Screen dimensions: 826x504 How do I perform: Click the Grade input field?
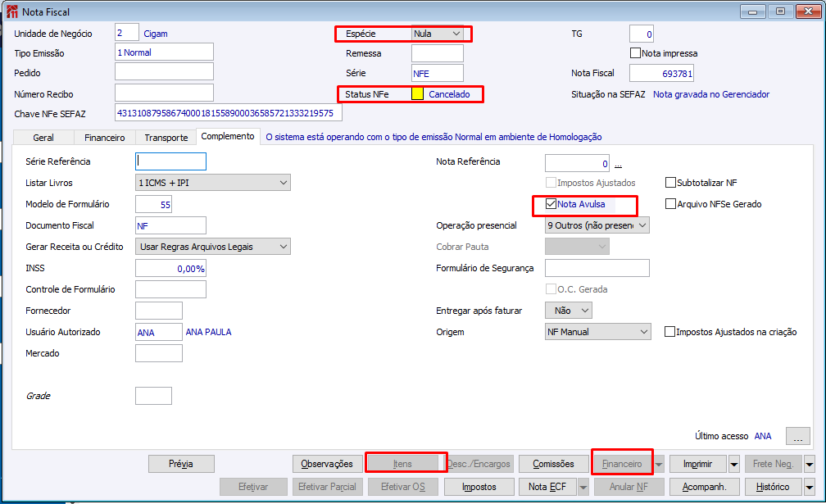click(x=153, y=396)
